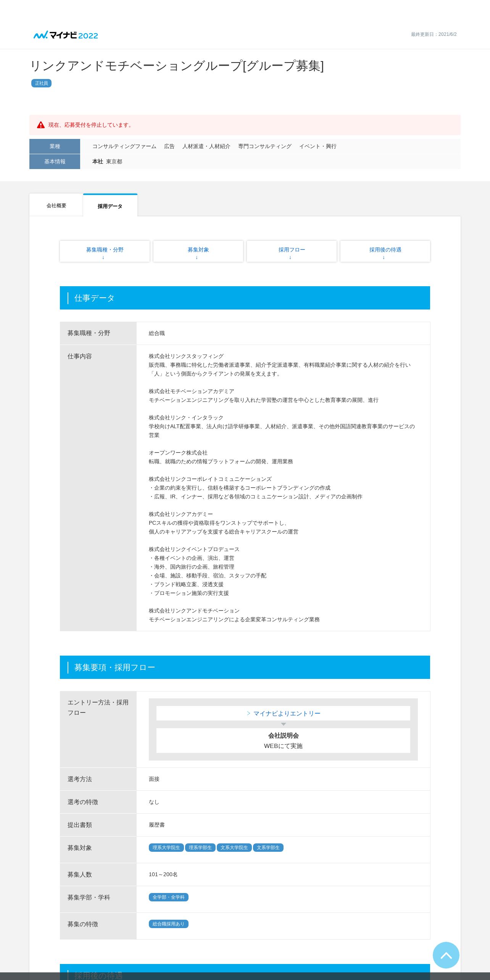Click the 会社説明会 flow step
This screenshot has width=490, height=980.
tap(283, 740)
